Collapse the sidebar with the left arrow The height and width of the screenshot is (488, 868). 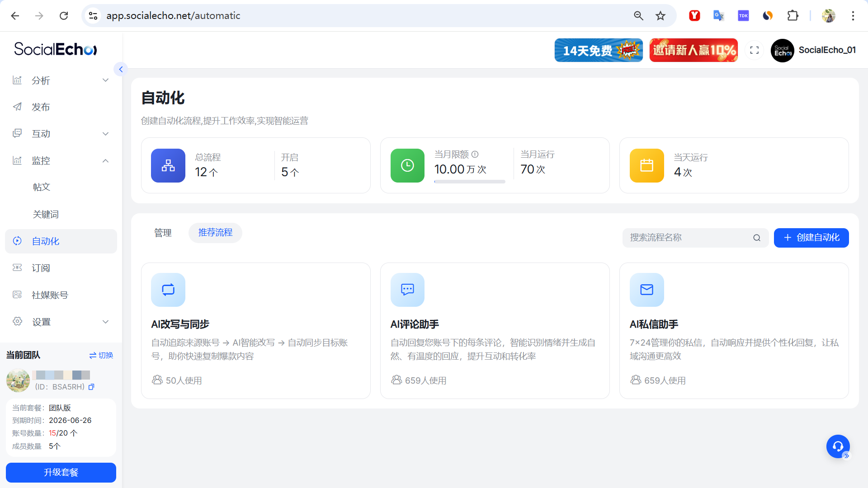pos(121,69)
